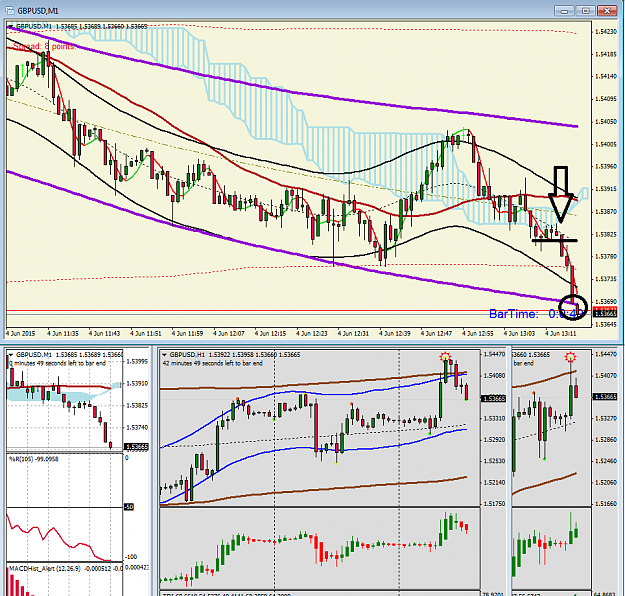
Task: Click the 1.51660 price on rightmost chart axis
Action: [x=605, y=504]
